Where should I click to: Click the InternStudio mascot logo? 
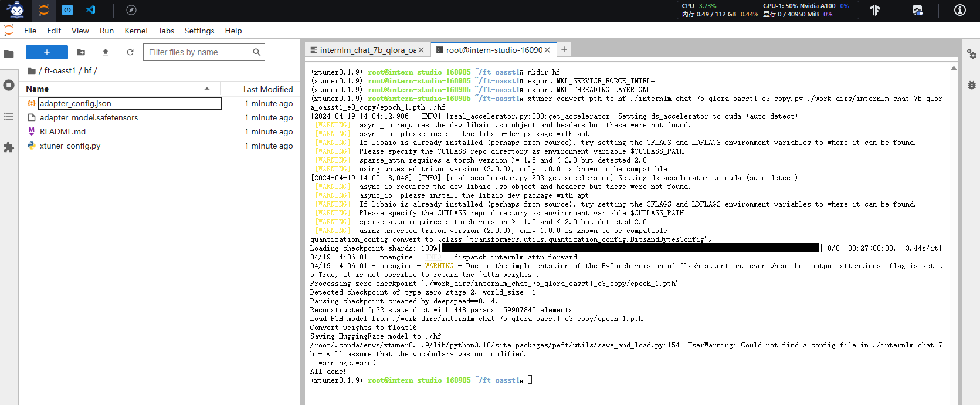tap(16, 10)
